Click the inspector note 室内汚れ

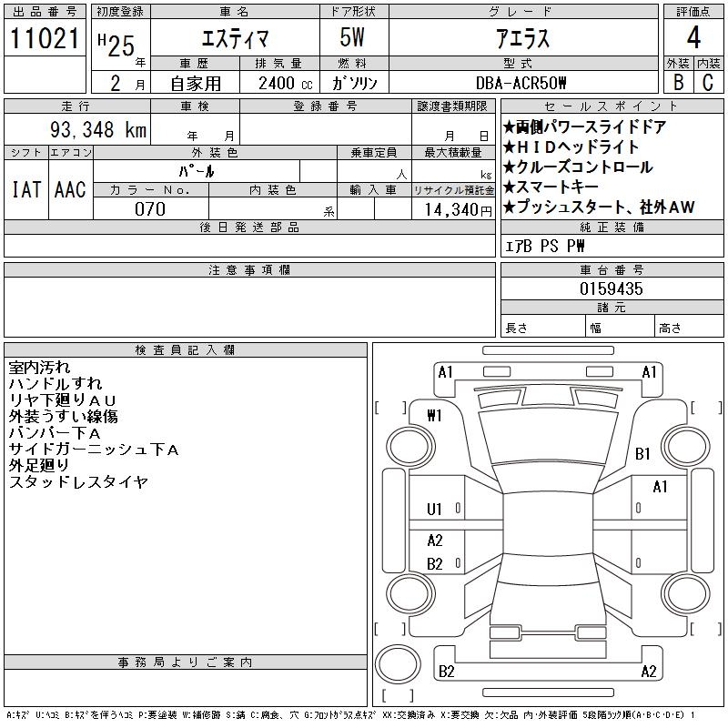click(39, 368)
